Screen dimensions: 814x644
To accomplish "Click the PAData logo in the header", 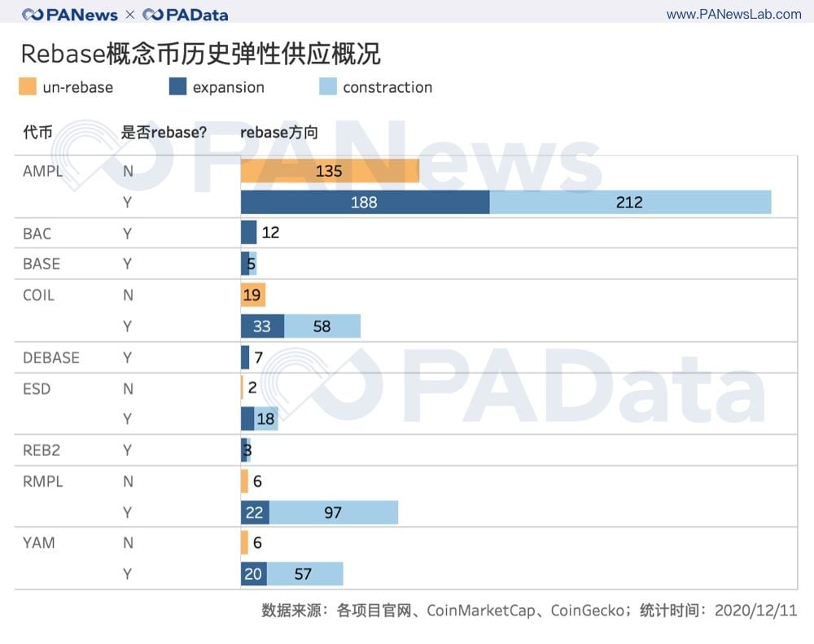I will pyautogui.click(x=185, y=15).
